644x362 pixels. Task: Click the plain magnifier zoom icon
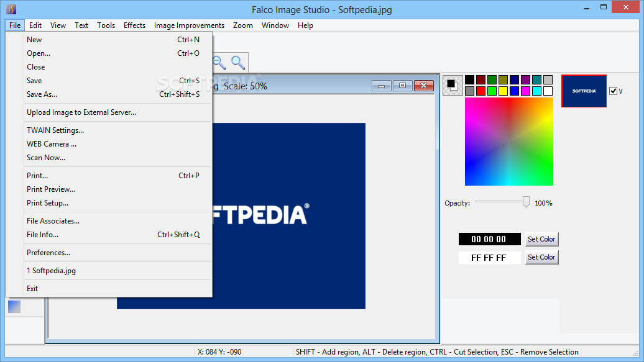click(238, 63)
